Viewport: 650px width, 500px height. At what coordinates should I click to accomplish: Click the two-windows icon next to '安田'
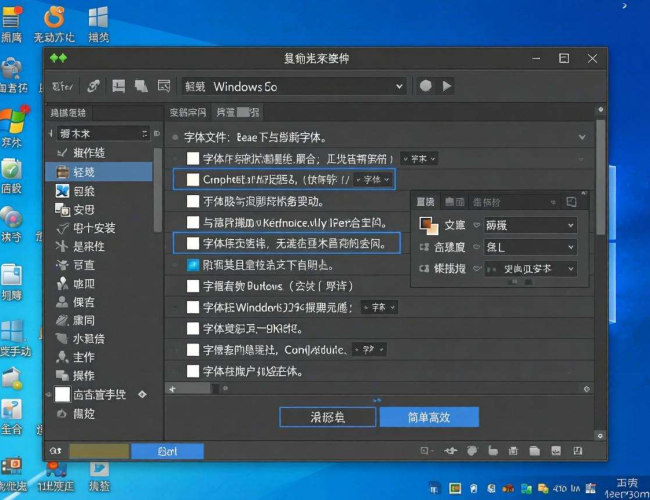(62, 209)
